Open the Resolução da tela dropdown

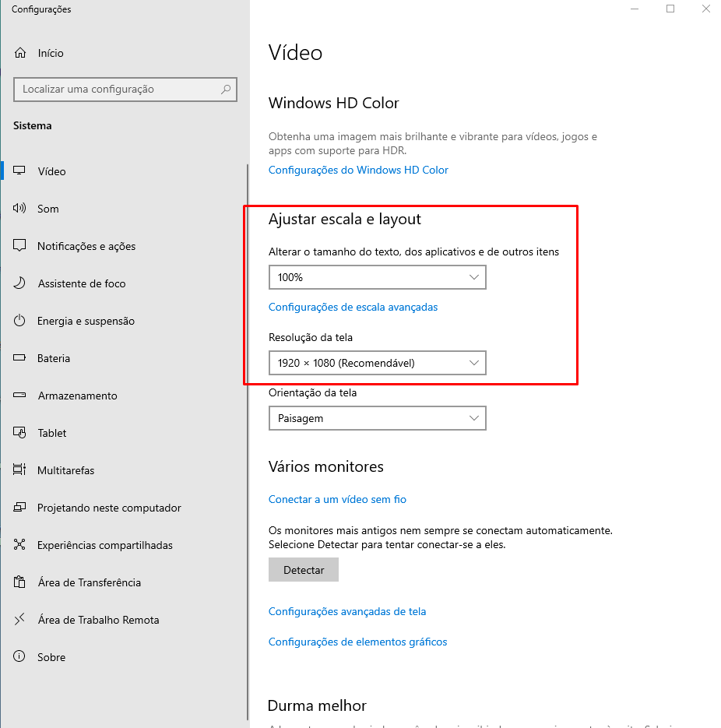(x=377, y=363)
